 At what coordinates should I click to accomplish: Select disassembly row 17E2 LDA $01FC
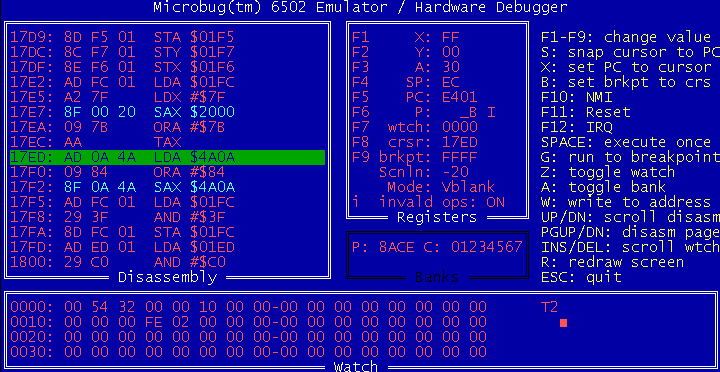[122, 82]
